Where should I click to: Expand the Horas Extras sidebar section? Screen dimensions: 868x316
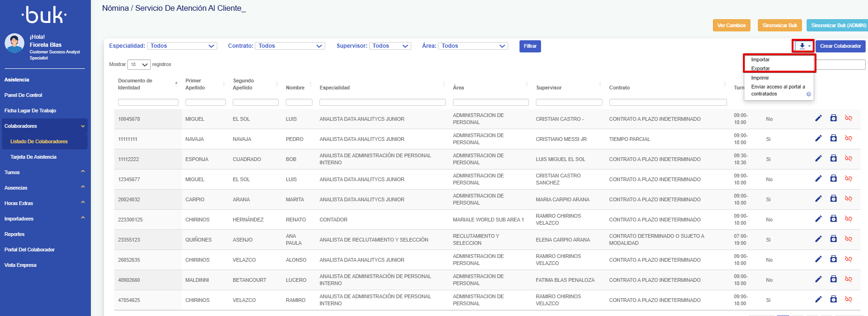pyautogui.click(x=45, y=203)
